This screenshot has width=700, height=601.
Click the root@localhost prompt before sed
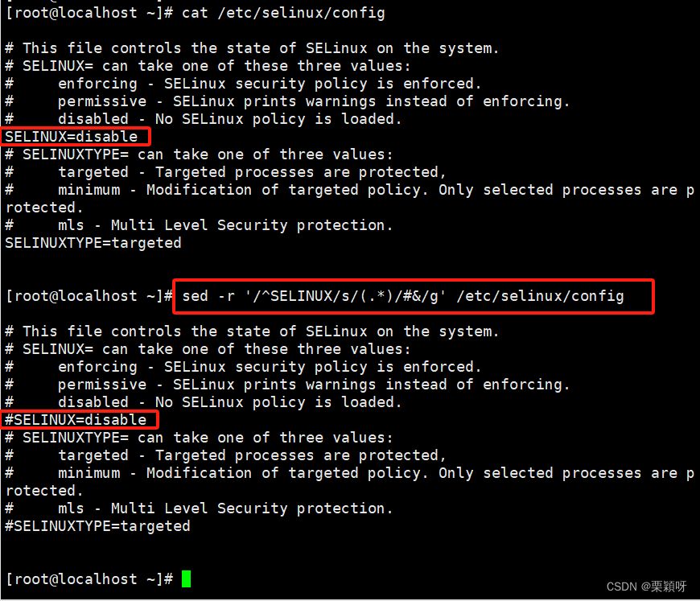pyautogui.click(x=89, y=296)
